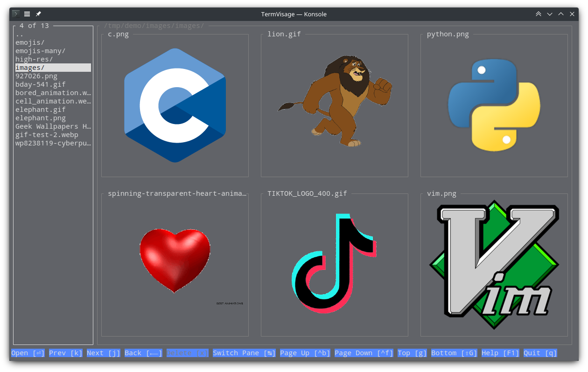Click the lion.gif filename label

coord(284,34)
